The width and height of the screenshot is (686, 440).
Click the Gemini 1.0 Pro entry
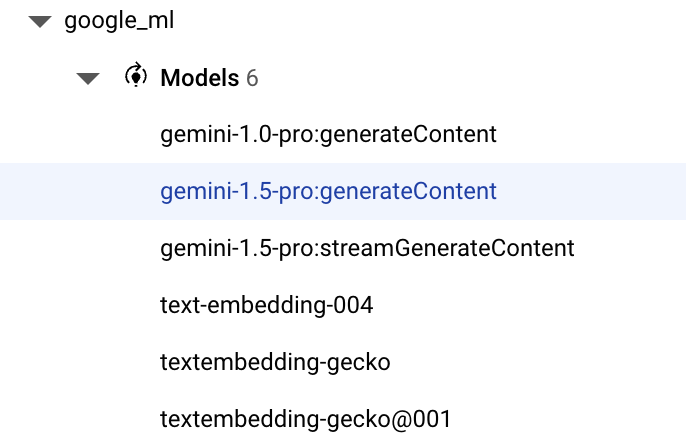pos(328,134)
